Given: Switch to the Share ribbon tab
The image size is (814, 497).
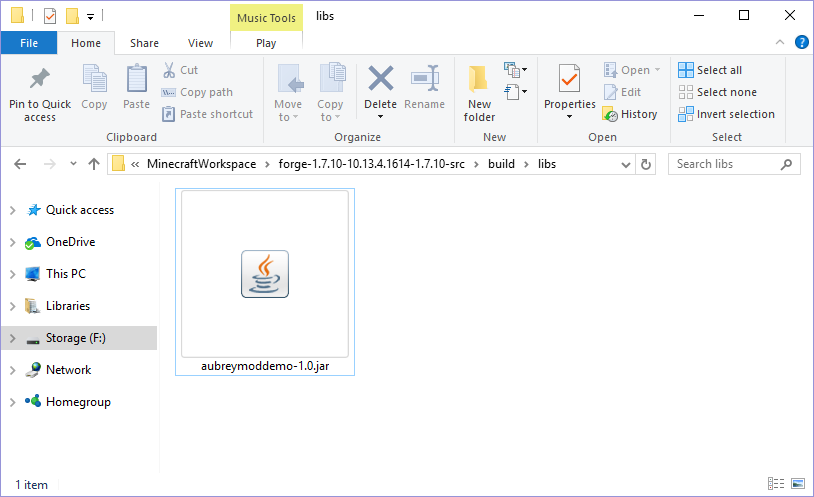Looking at the screenshot, I should pos(144,43).
